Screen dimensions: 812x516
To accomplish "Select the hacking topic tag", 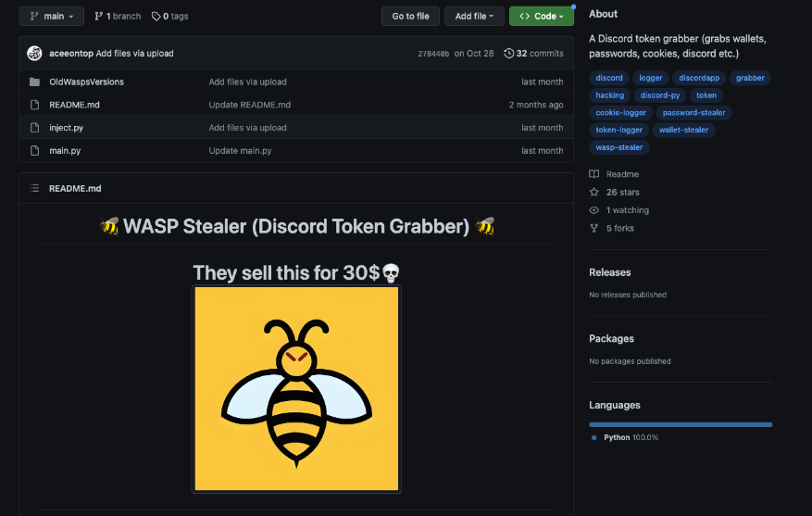I will pyautogui.click(x=609, y=95).
